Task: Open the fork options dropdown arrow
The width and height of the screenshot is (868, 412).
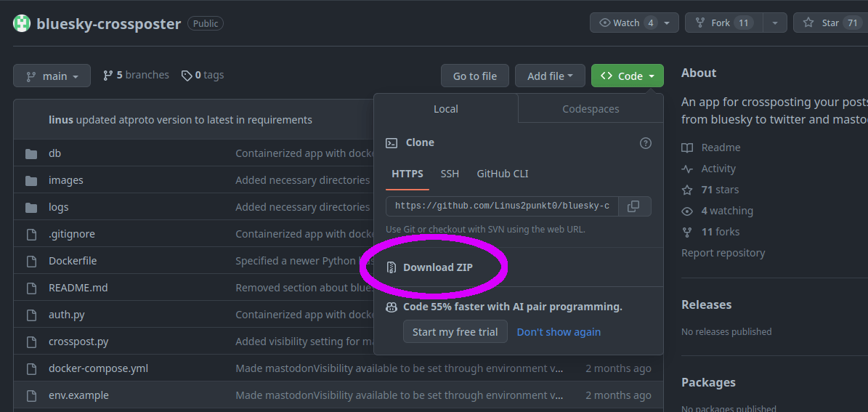Action: tap(775, 23)
